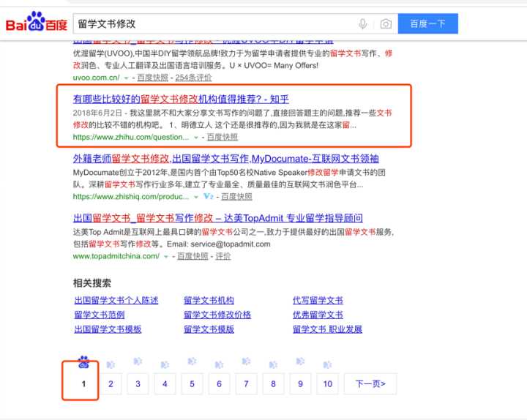Click the paw icon above page 5
The image size is (527, 420).
tap(192, 361)
